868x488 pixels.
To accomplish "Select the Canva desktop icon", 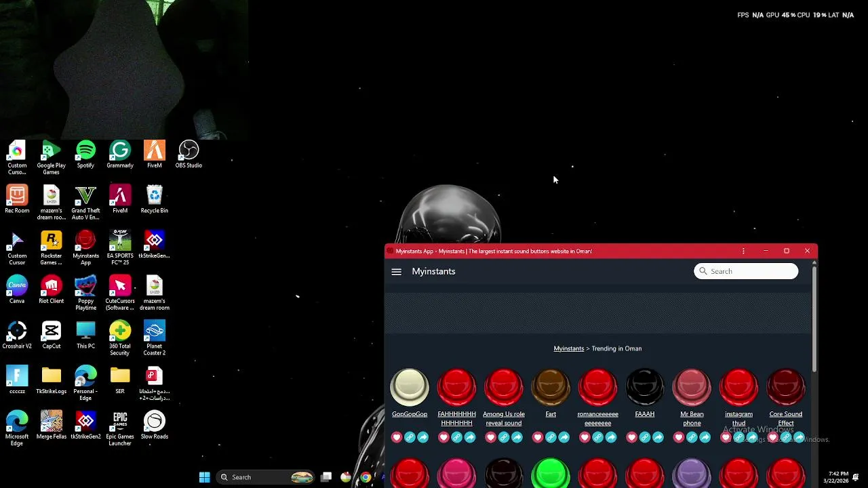I will pyautogui.click(x=17, y=290).
